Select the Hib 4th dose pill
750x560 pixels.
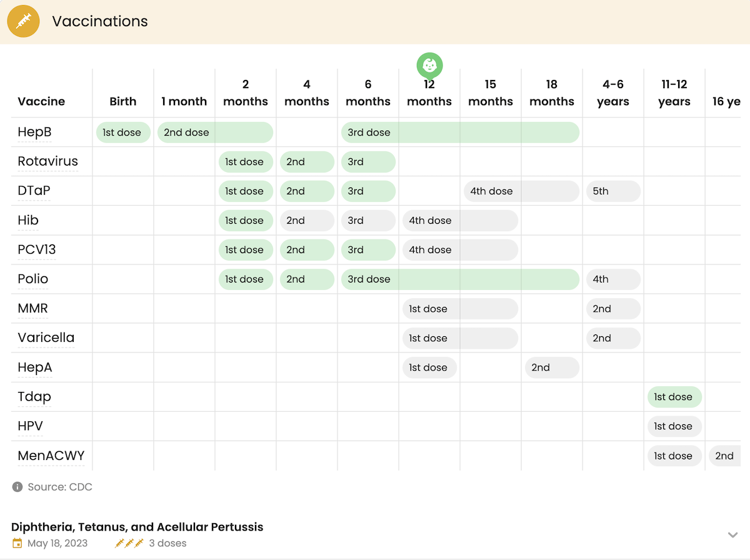tap(460, 221)
